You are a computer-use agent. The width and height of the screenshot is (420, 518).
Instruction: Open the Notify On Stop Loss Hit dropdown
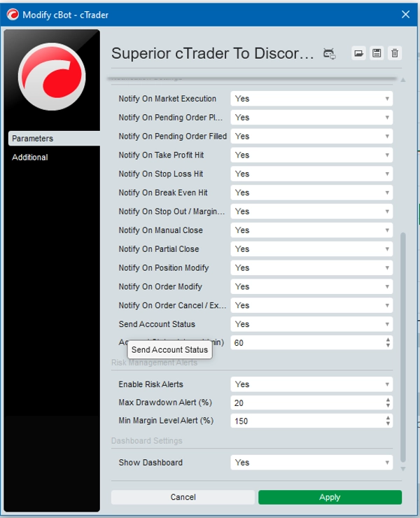coord(311,174)
